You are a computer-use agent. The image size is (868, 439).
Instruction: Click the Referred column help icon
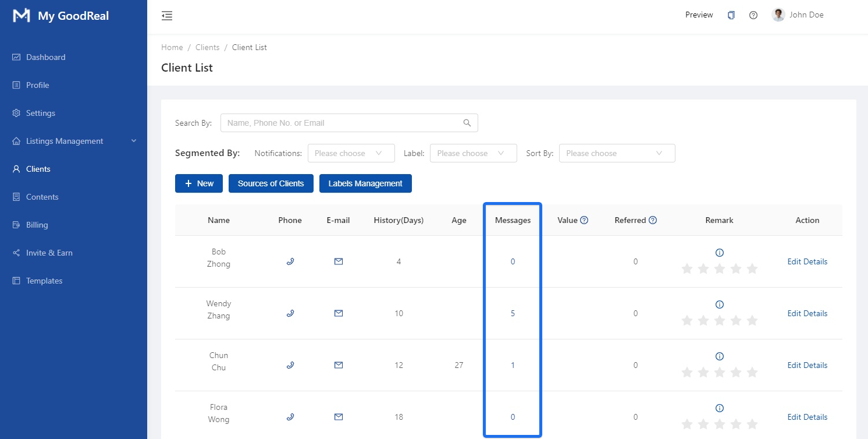pyautogui.click(x=653, y=220)
